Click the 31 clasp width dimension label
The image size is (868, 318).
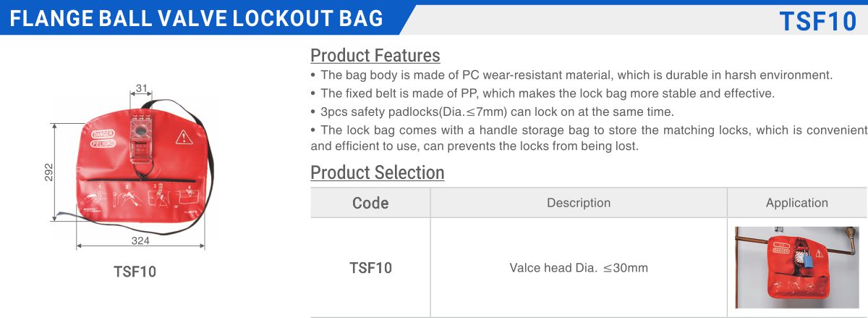[x=142, y=89]
